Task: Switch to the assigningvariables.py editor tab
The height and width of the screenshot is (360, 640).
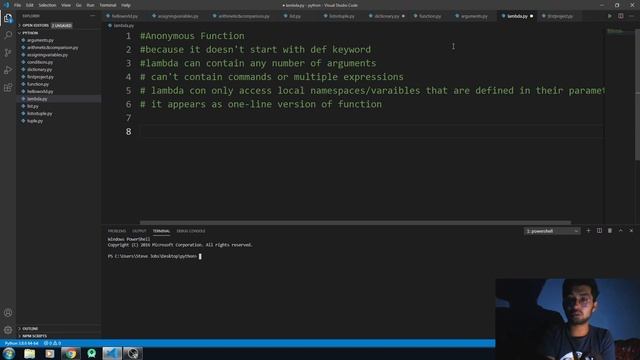Action: pyautogui.click(x=178, y=16)
